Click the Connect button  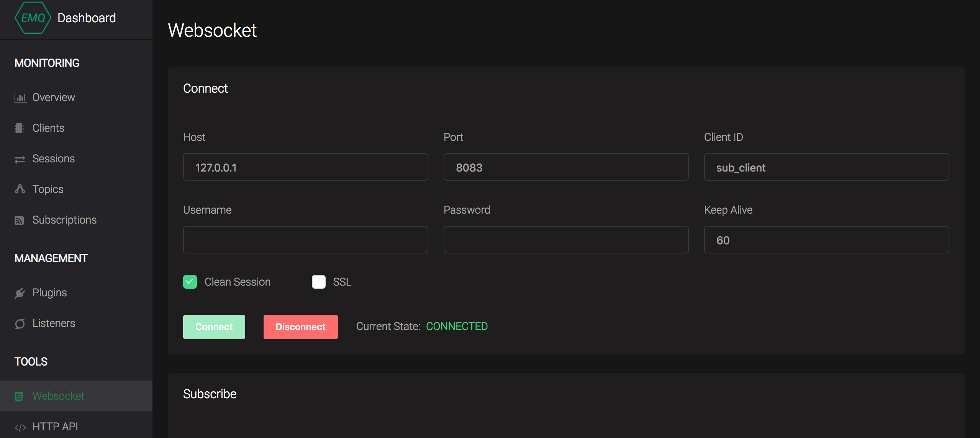215,327
